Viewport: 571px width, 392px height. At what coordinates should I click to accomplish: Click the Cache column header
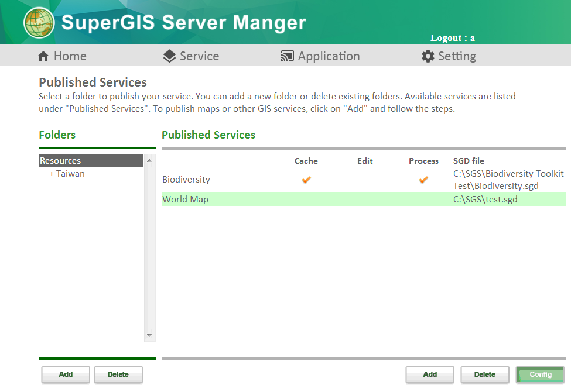point(306,161)
